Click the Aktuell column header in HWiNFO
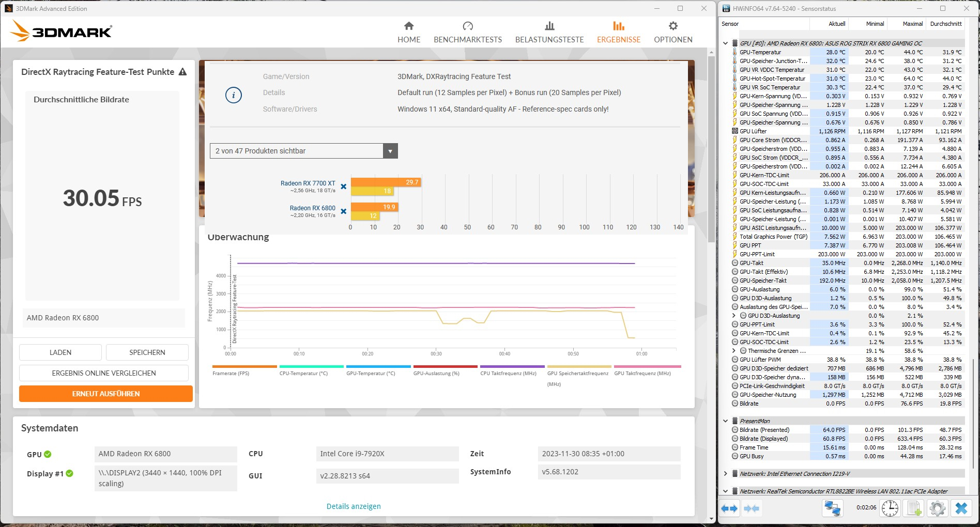Viewport: 980px width, 527px height. (x=829, y=24)
